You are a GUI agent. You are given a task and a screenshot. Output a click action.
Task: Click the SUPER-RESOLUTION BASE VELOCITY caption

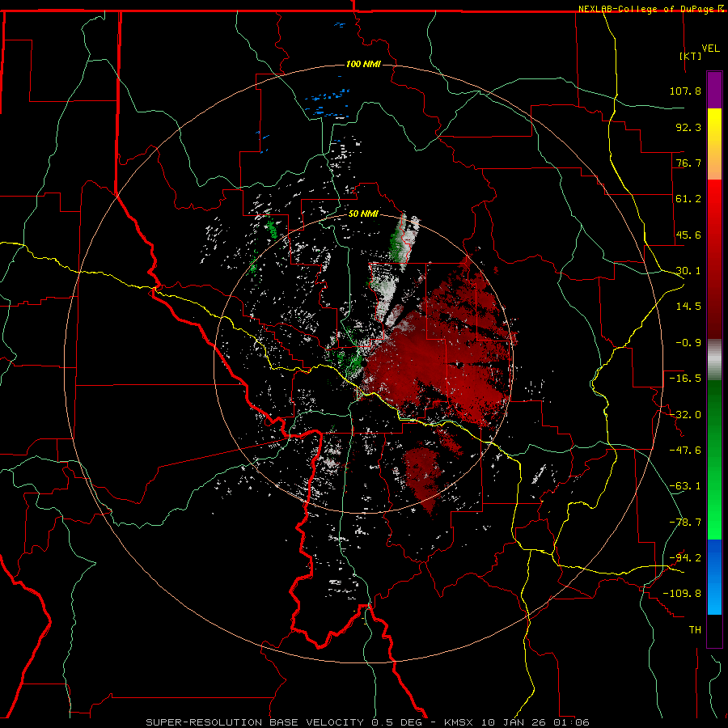pyautogui.click(x=367, y=722)
